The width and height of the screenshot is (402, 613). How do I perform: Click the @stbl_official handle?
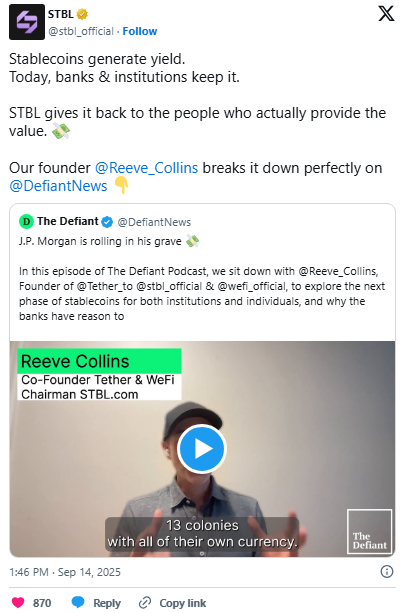81,31
